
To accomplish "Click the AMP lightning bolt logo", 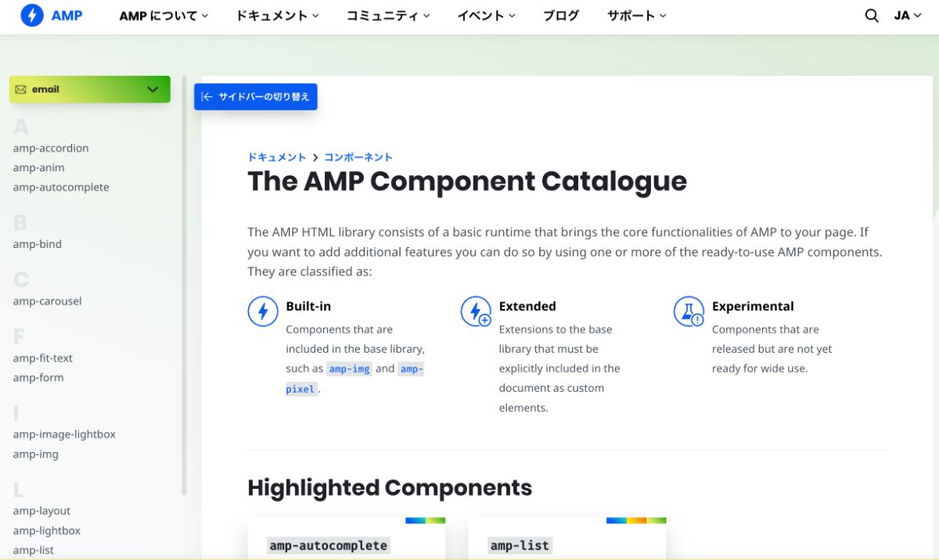I will 31,15.
